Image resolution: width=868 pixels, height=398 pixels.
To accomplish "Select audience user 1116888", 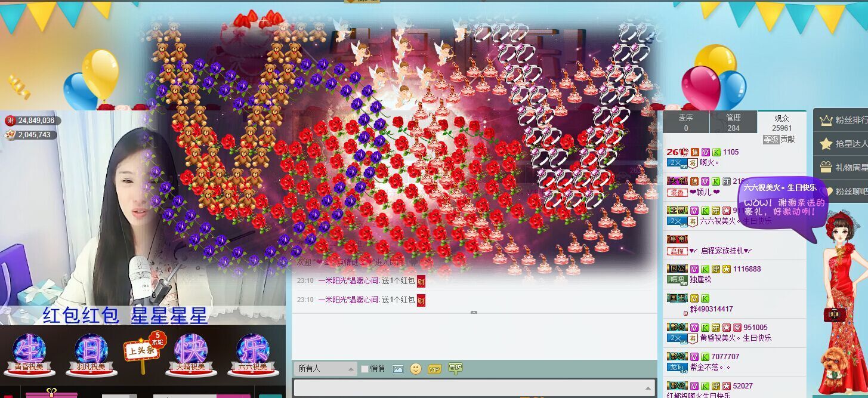I will (x=747, y=269).
